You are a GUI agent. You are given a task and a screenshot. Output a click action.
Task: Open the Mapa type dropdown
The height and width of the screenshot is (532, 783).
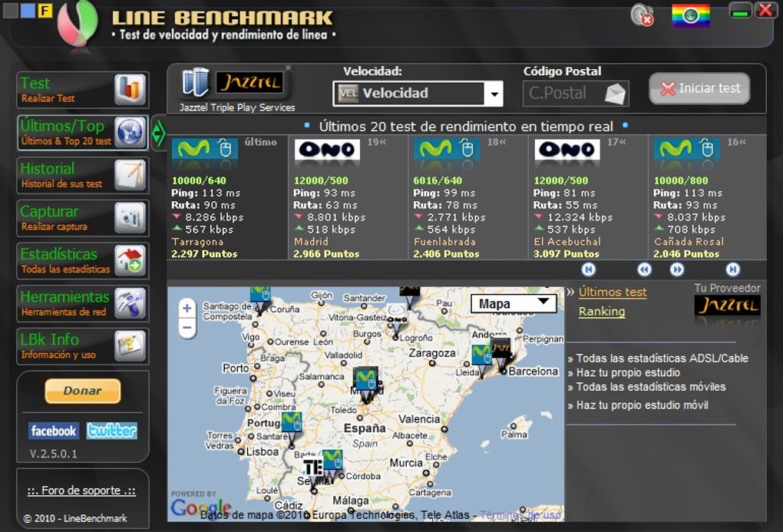tap(514, 304)
